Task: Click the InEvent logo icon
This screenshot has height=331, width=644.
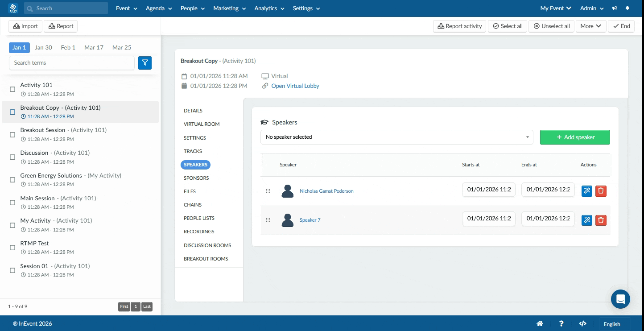Action: 12,8
